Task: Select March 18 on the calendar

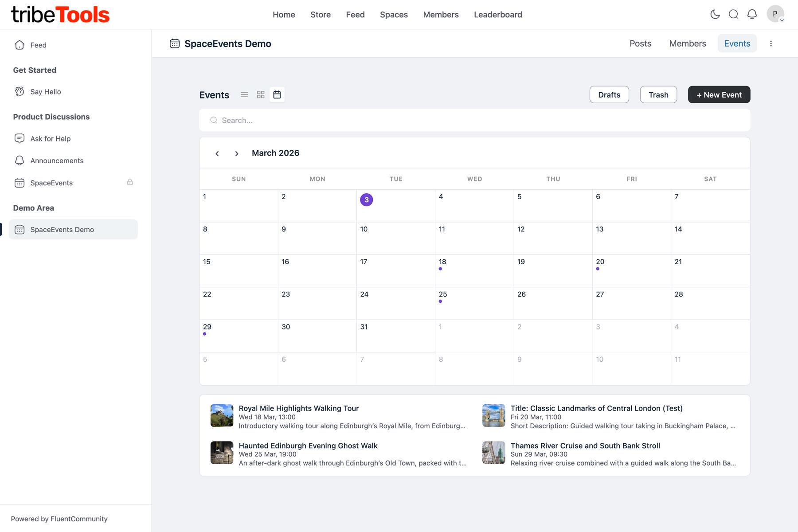Action: pos(474,270)
